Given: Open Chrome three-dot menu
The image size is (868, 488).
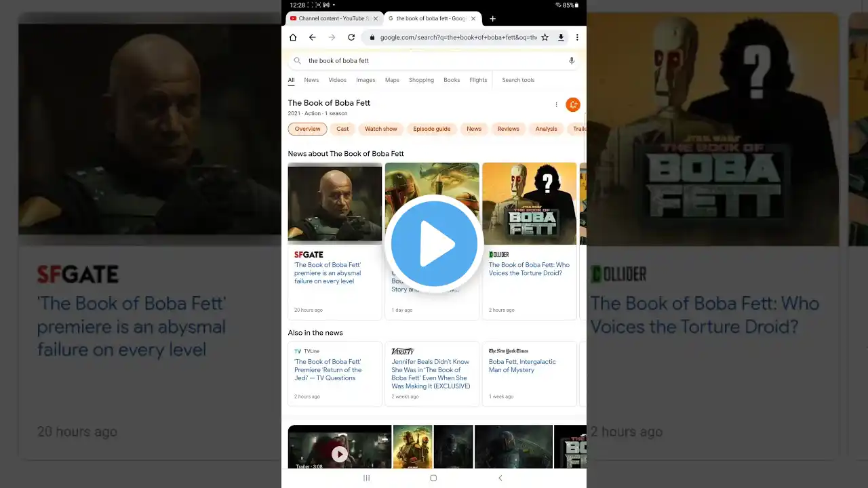Looking at the screenshot, I should pos(577,37).
